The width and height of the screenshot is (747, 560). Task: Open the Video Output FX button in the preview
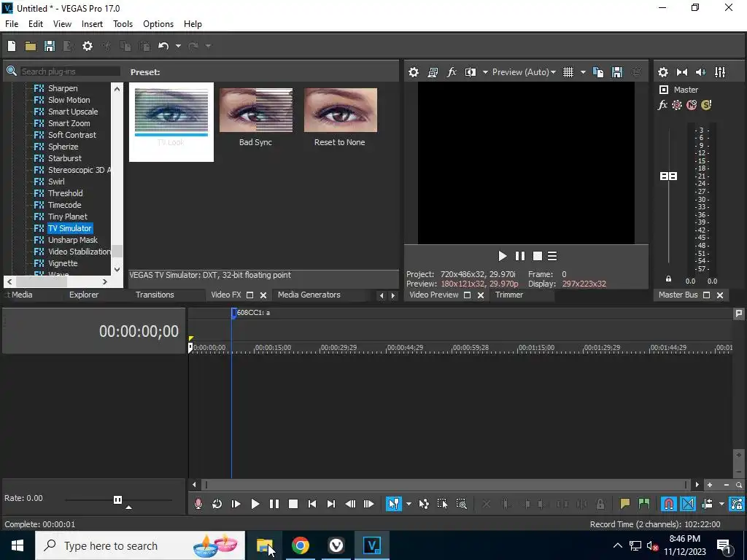(452, 72)
